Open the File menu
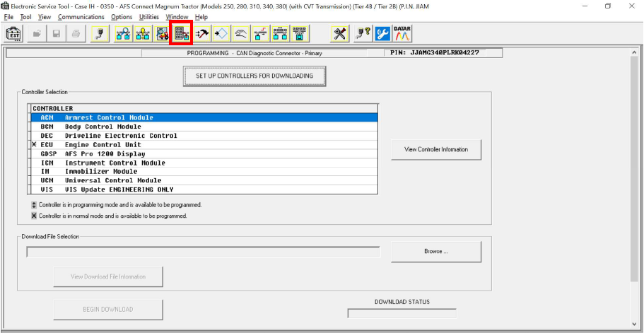This screenshot has height=333, width=644. pyautogui.click(x=8, y=17)
